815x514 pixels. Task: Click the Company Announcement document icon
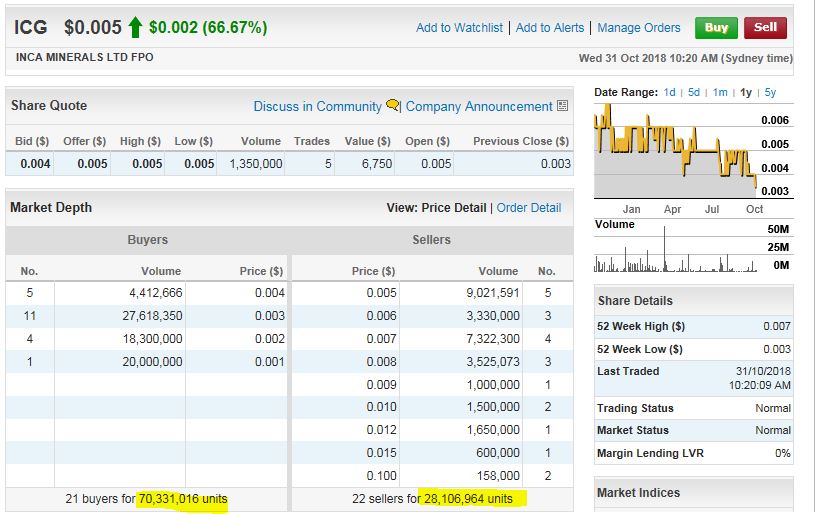(562, 106)
